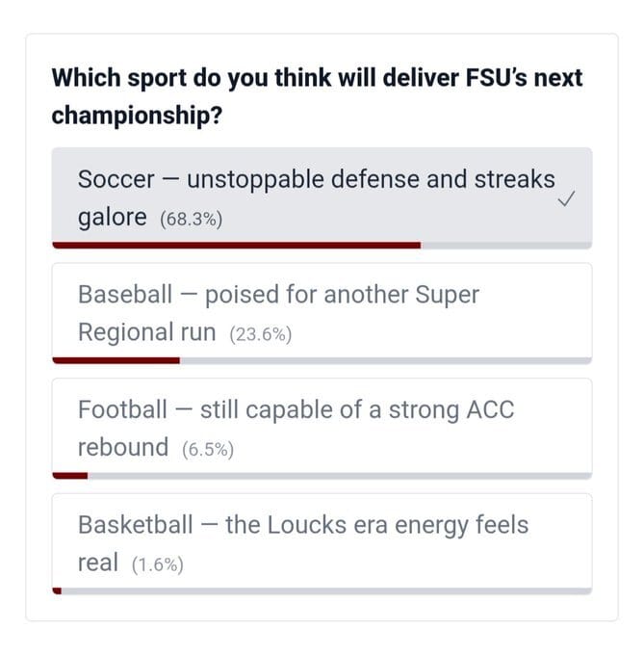This screenshot has height=655, width=644.
Task: Click the gray unfilled Baseball bar portion
Action: point(385,360)
